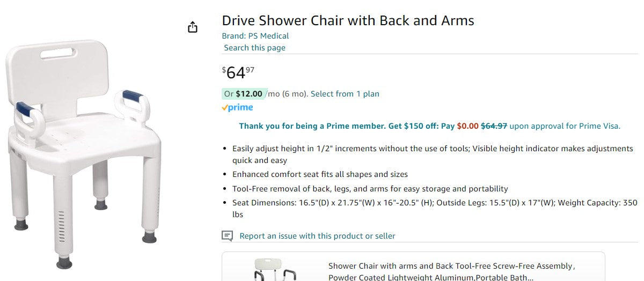Click the share icon beside the product image

point(193,27)
